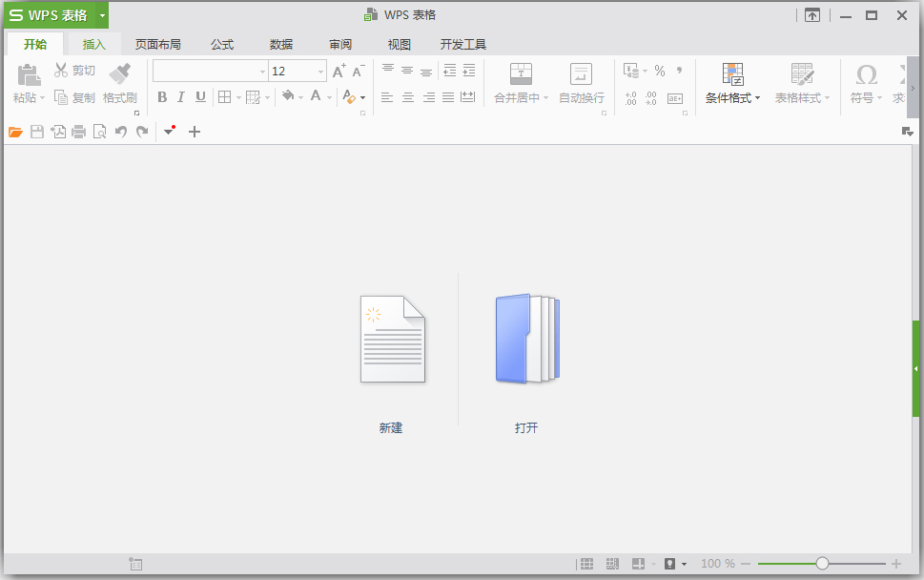Toggle bold formatting with the B icon
Screen dimensions: 924x580
(x=162, y=97)
